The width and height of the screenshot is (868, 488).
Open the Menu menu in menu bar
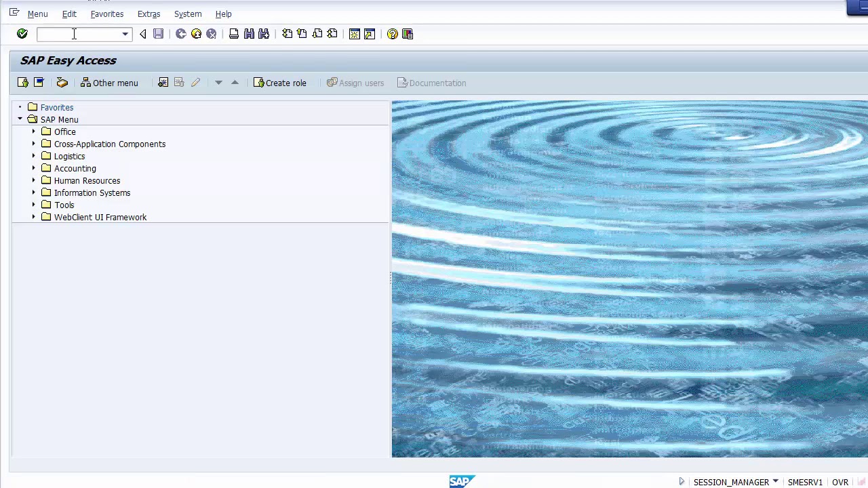37,14
